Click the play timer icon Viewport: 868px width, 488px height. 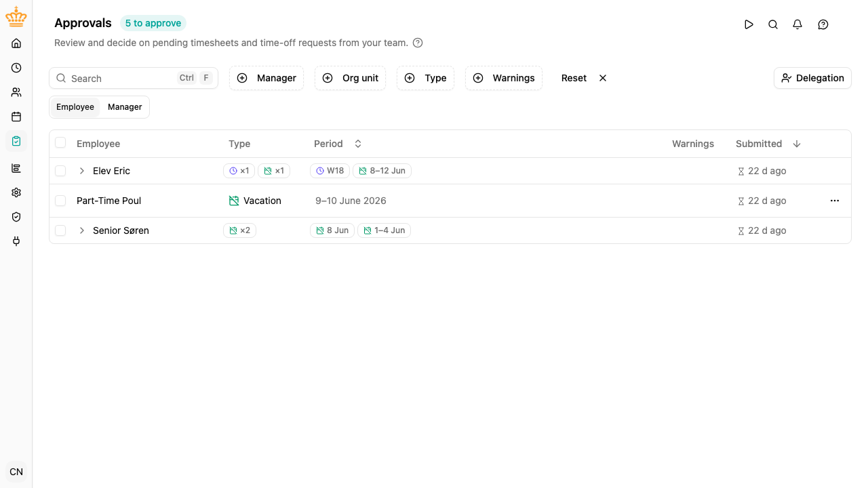point(749,24)
